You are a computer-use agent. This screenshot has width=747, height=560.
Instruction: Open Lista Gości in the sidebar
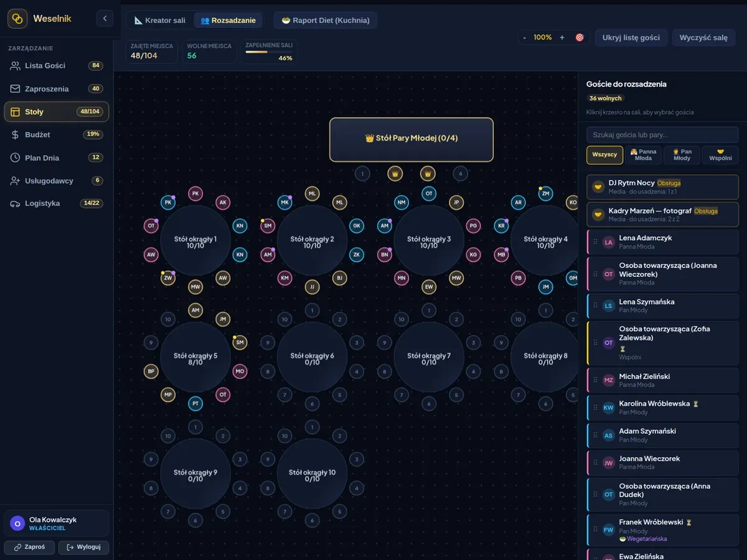coord(57,65)
